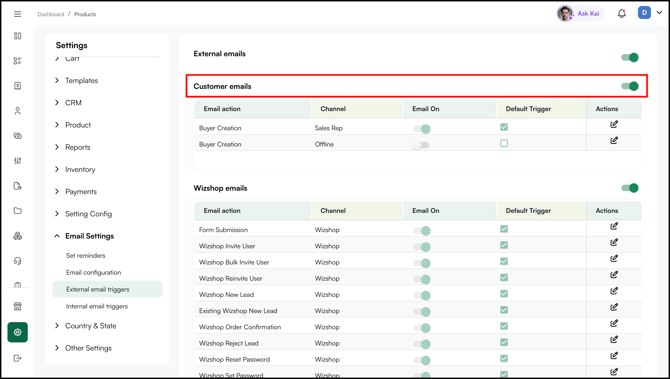Edit the Wizshop Reinvite User row
670x379 pixels.
614,275
